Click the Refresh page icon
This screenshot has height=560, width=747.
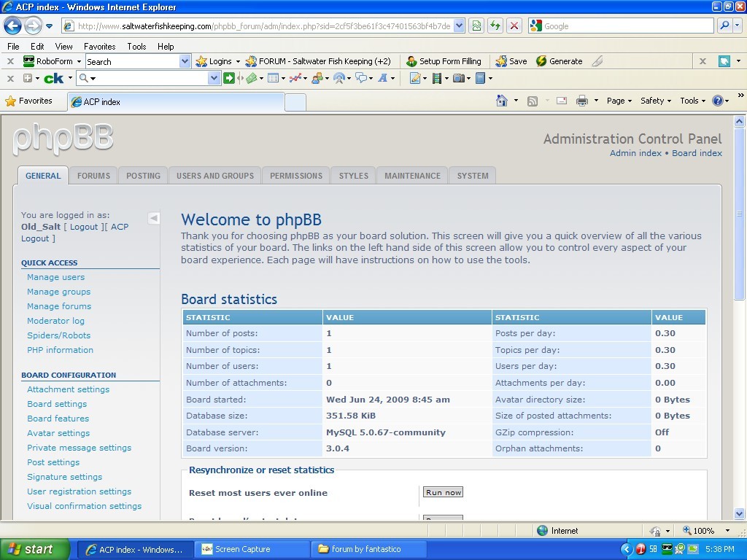pos(495,26)
